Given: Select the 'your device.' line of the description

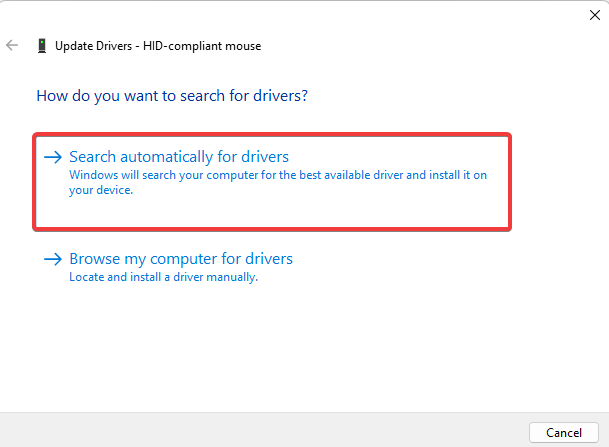Looking at the screenshot, I should 101,190.
